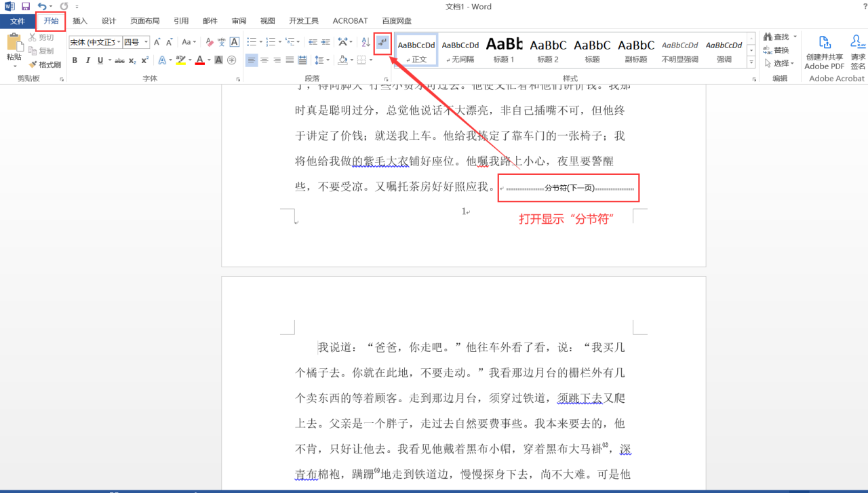Image resolution: width=868 pixels, height=493 pixels.
Task: Apply yellow text highlight color
Action: [180, 60]
